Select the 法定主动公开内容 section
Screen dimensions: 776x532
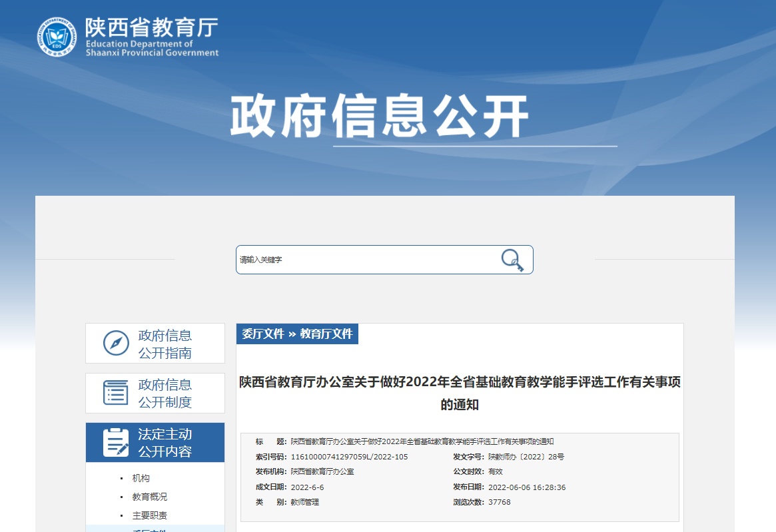155,442
